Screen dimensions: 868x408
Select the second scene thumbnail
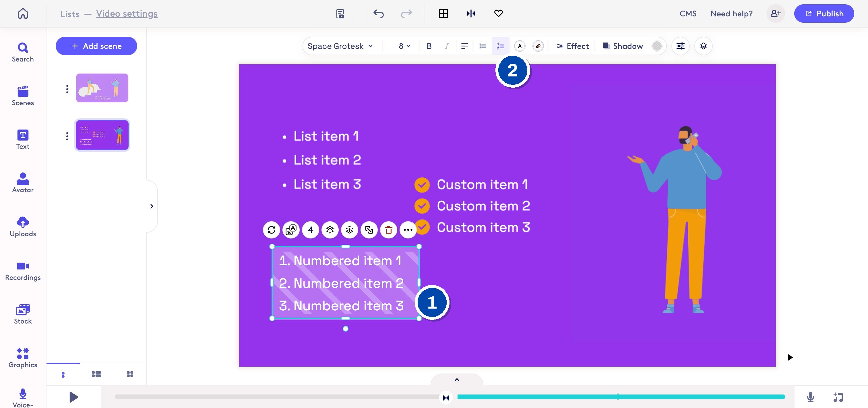pyautogui.click(x=102, y=135)
